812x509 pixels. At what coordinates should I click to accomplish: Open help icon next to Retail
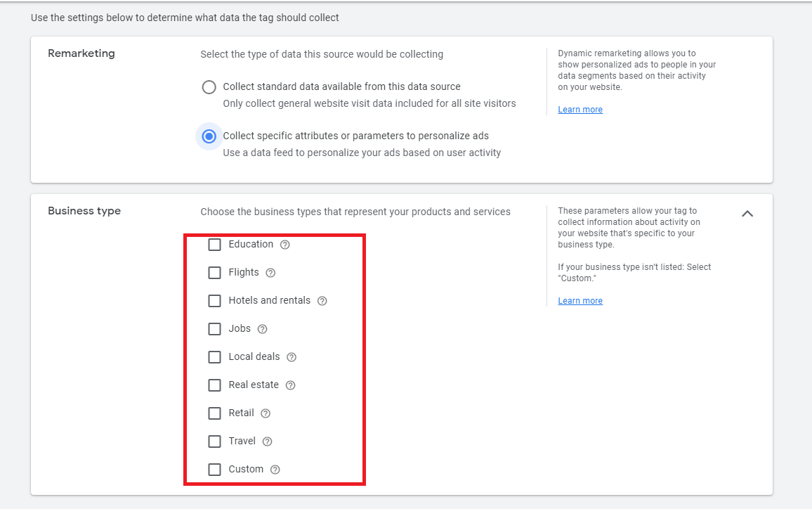point(266,413)
